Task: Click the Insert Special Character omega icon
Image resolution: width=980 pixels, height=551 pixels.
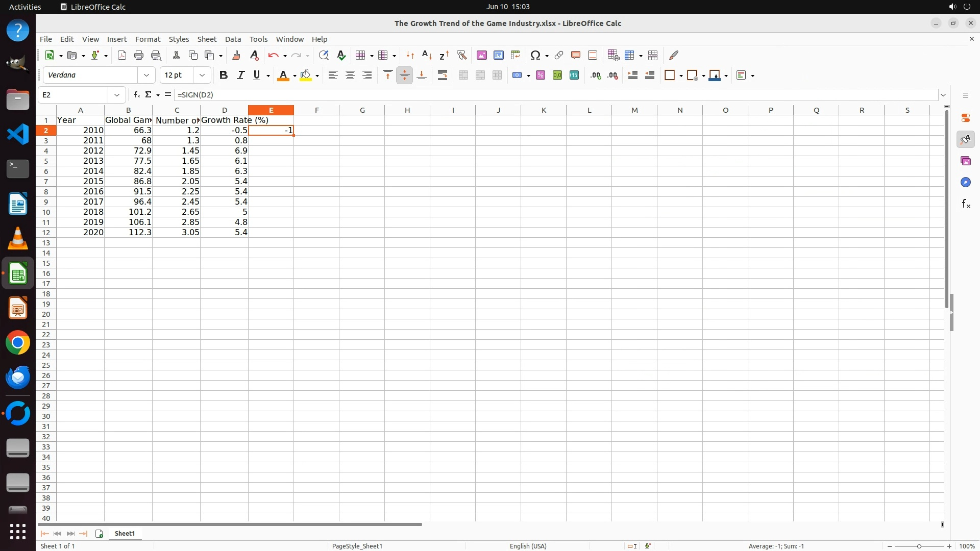Action: click(x=535, y=55)
